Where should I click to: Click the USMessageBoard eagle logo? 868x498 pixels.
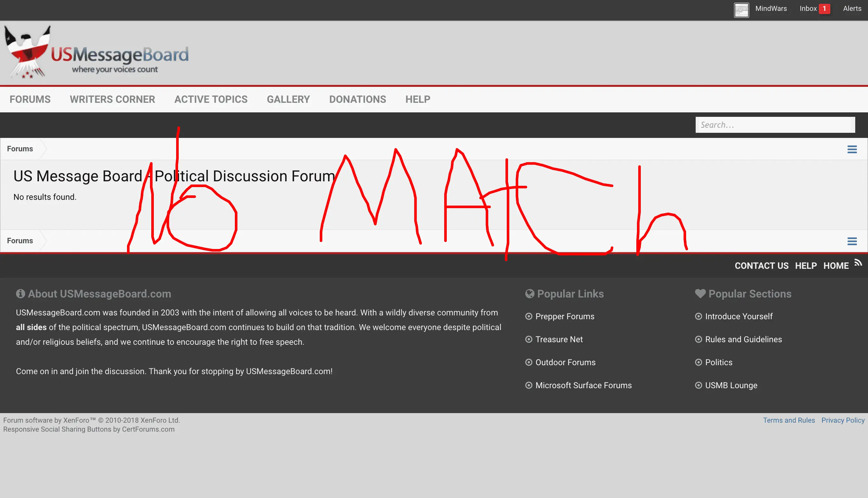click(28, 52)
